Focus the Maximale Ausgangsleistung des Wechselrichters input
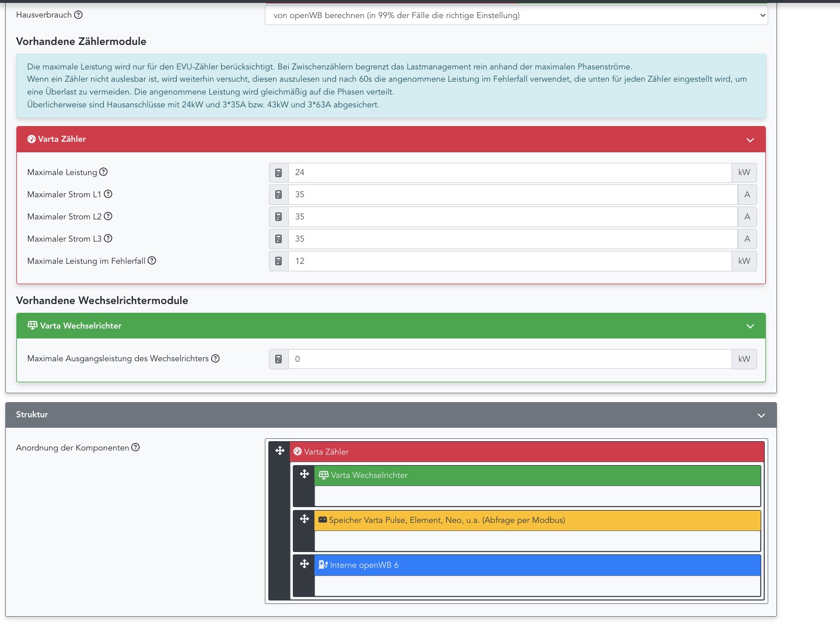The width and height of the screenshot is (840, 625). click(510, 359)
